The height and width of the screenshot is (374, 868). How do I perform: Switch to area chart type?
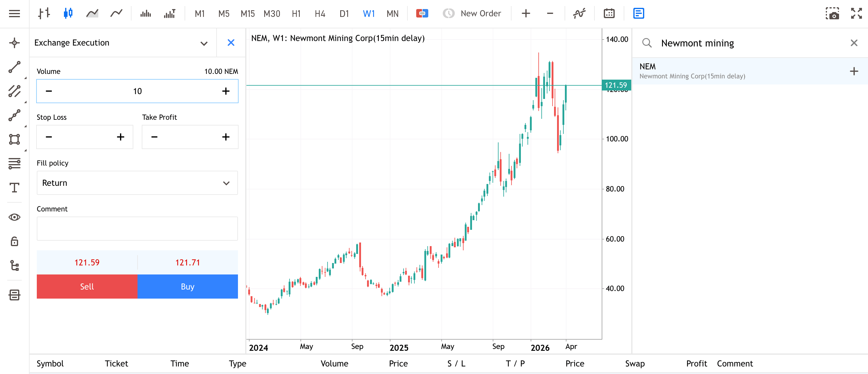click(92, 14)
